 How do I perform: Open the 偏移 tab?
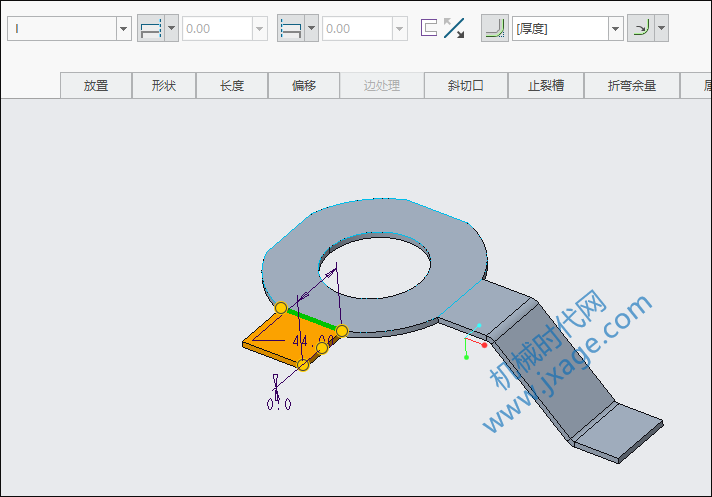[304, 85]
